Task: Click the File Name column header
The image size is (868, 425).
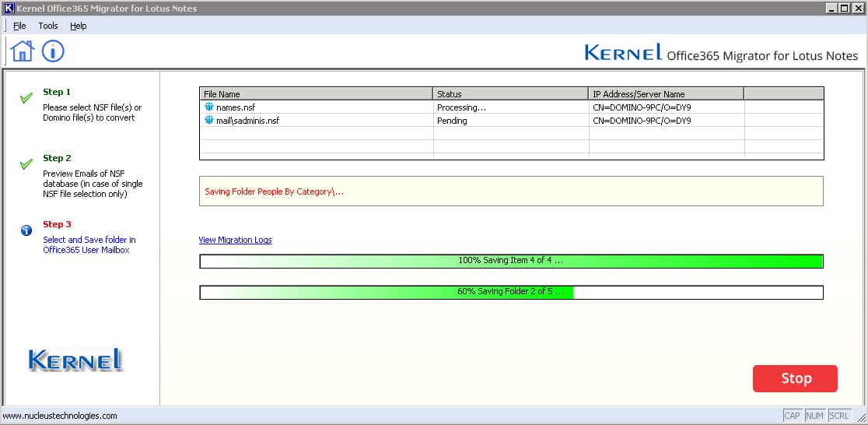Action: click(316, 93)
